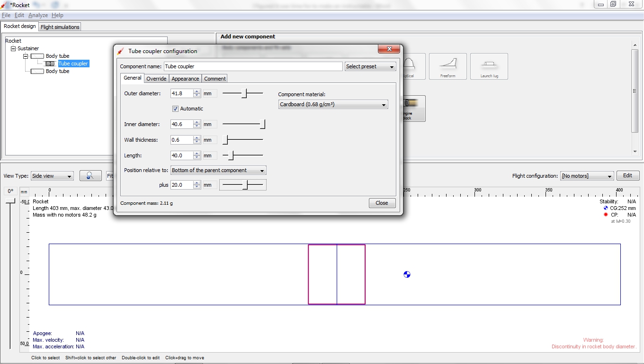Open the File menu
This screenshot has width=644, height=364.
click(6, 15)
